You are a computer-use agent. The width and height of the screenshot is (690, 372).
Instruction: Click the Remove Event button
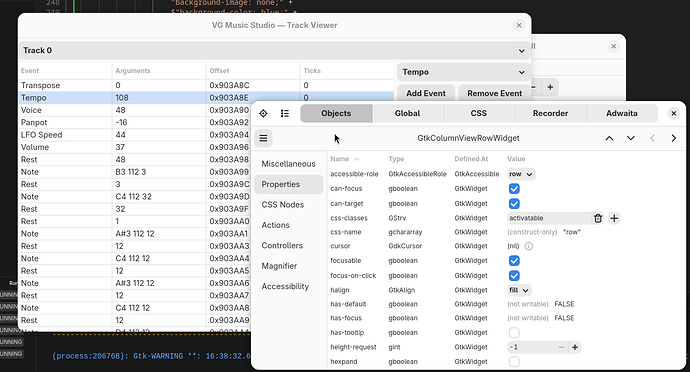tap(494, 93)
